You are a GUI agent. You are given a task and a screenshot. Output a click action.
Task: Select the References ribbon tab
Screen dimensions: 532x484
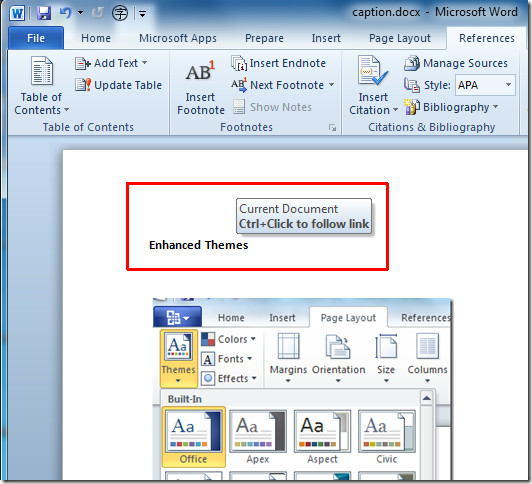coord(487,38)
